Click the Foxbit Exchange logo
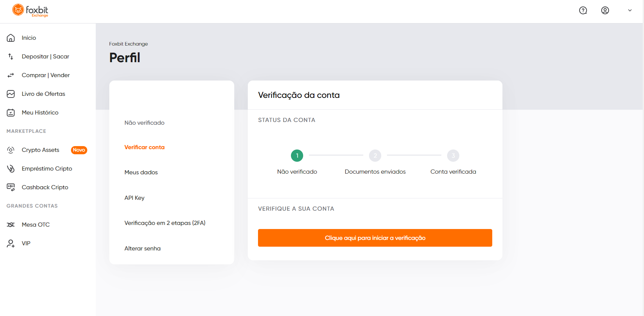Screen dimensions: 644x316 [x=30, y=11]
